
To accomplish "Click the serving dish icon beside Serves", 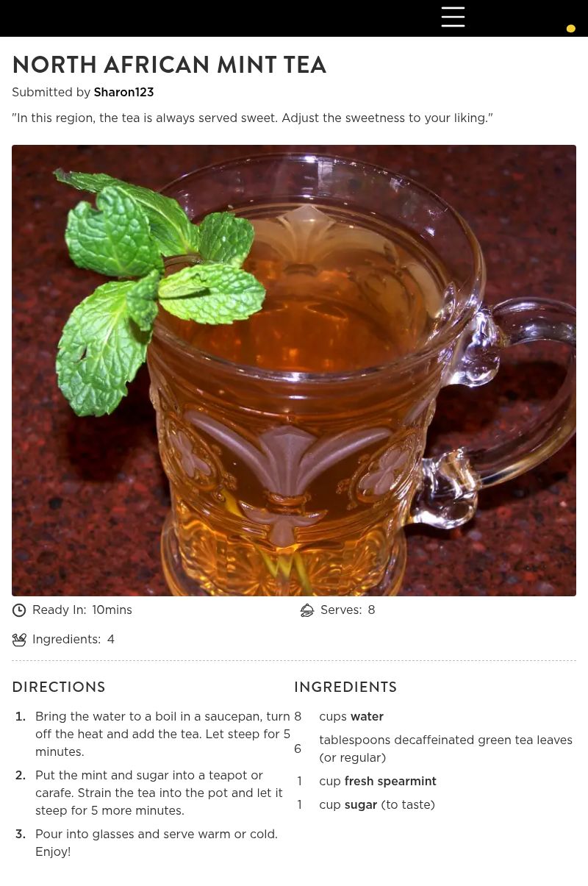I will pyautogui.click(x=307, y=610).
